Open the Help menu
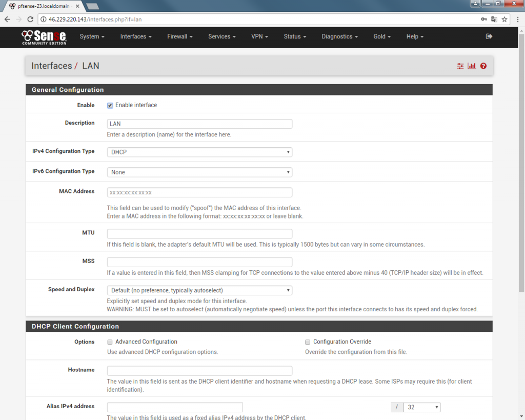525x420 pixels. click(x=415, y=36)
